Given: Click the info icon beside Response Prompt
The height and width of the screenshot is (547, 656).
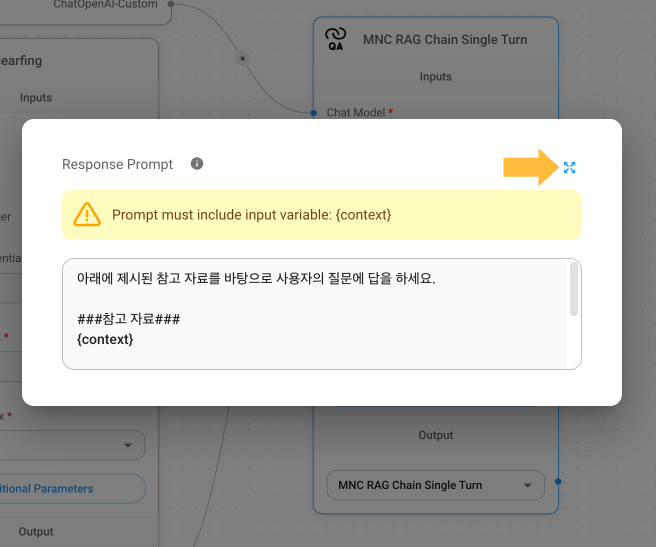Looking at the screenshot, I should pos(197,164).
